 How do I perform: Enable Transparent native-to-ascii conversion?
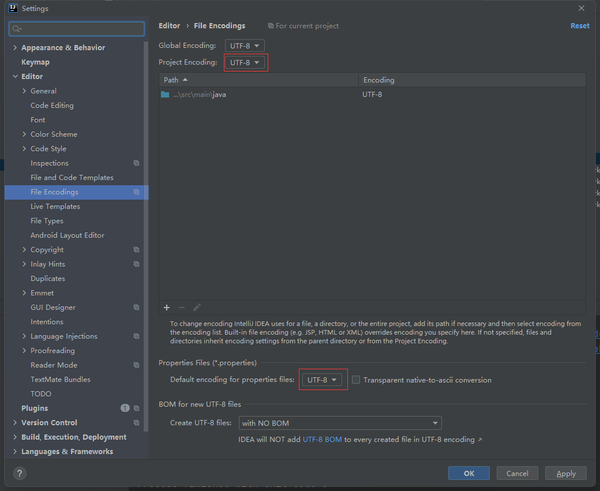click(356, 380)
